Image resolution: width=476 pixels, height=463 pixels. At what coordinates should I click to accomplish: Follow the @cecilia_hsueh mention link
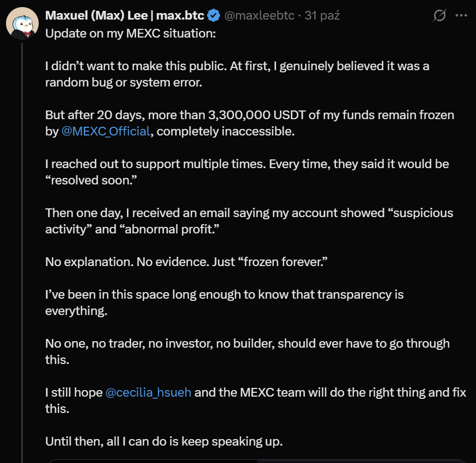148,392
